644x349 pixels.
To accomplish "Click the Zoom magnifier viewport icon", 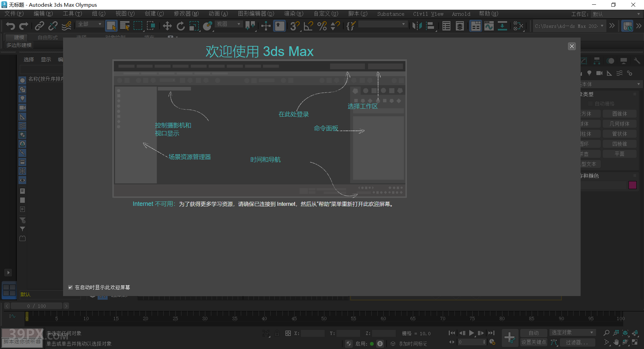I will click(x=606, y=333).
